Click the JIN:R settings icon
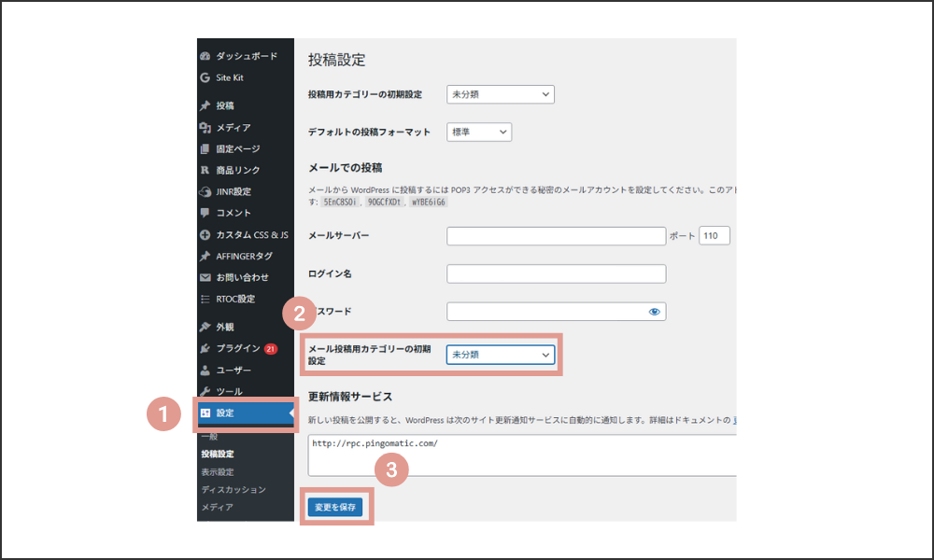The height and width of the screenshot is (560, 934). pyautogui.click(x=205, y=191)
